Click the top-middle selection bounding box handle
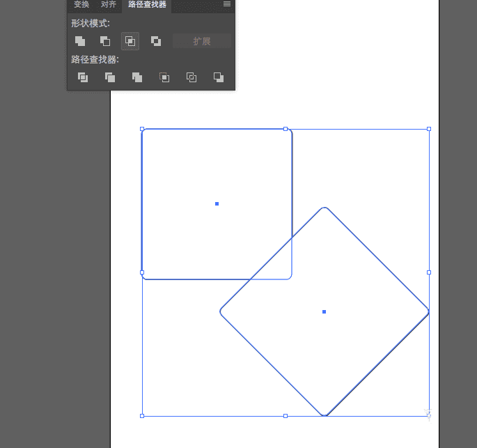The width and height of the screenshot is (477, 448). [x=286, y=129]
